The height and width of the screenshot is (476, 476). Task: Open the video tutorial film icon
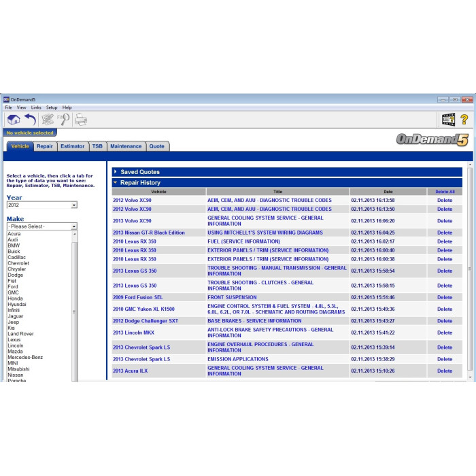click(448, 119)
